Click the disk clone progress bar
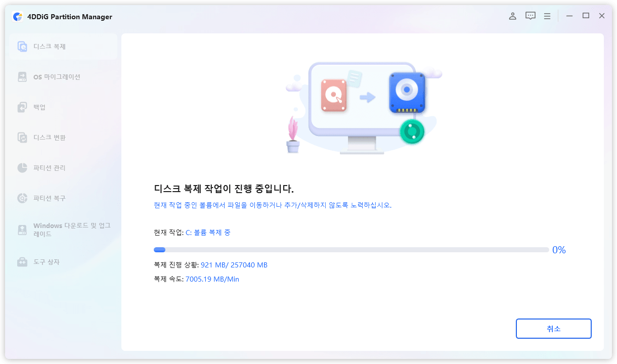The width and height of the screenshot is (617, 364). tap(351, 250)
